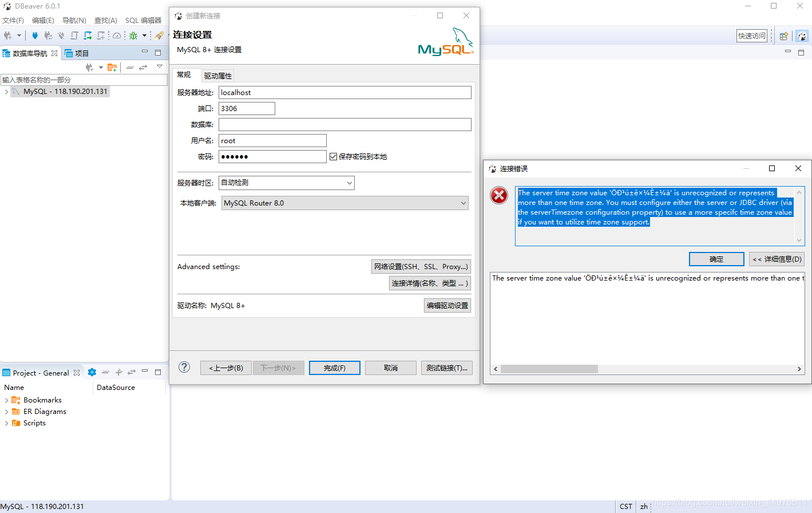Click the navigator panel new connection plug icon
The width and height of the screenshot is (812, 513).
pos(90,68)
